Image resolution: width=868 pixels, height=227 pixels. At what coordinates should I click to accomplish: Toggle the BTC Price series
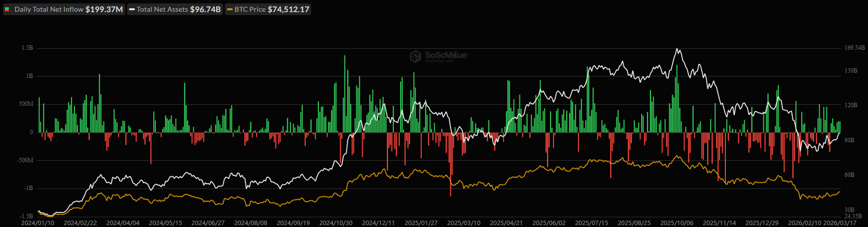pos(250,10)
